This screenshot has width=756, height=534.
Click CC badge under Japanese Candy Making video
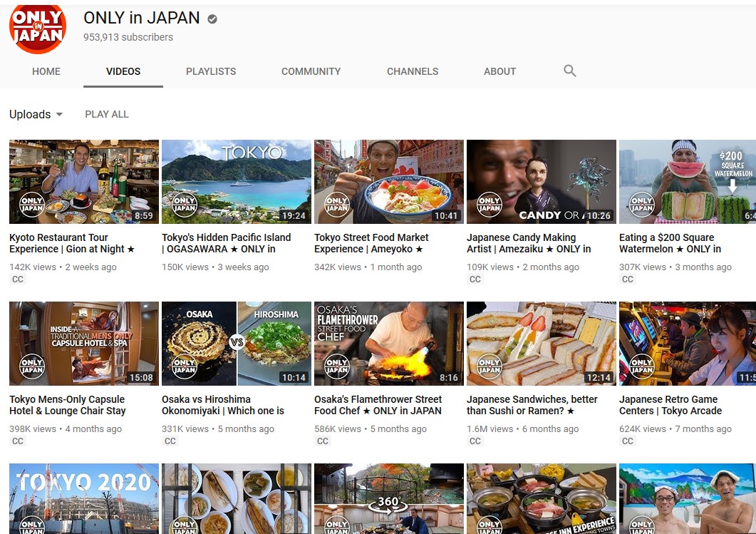(475, 279)
